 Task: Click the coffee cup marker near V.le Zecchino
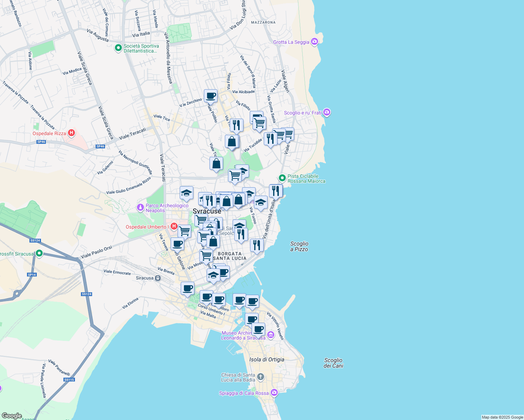tap(211, 96)
